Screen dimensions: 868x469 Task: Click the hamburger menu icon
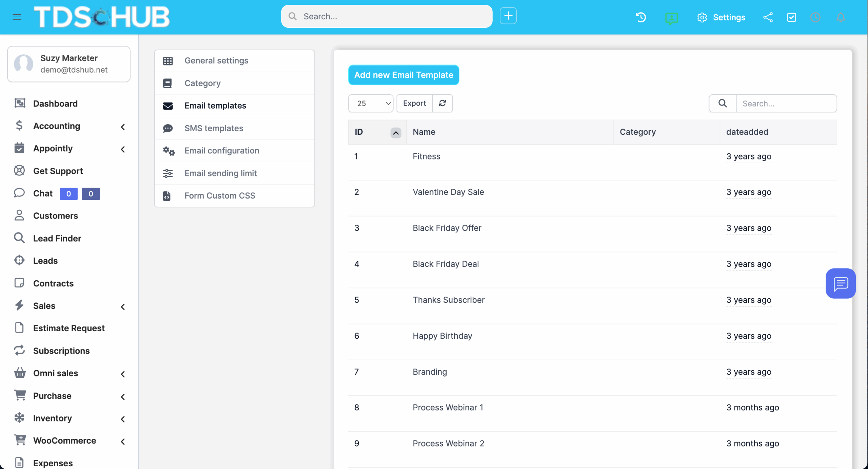pos(17,17)
